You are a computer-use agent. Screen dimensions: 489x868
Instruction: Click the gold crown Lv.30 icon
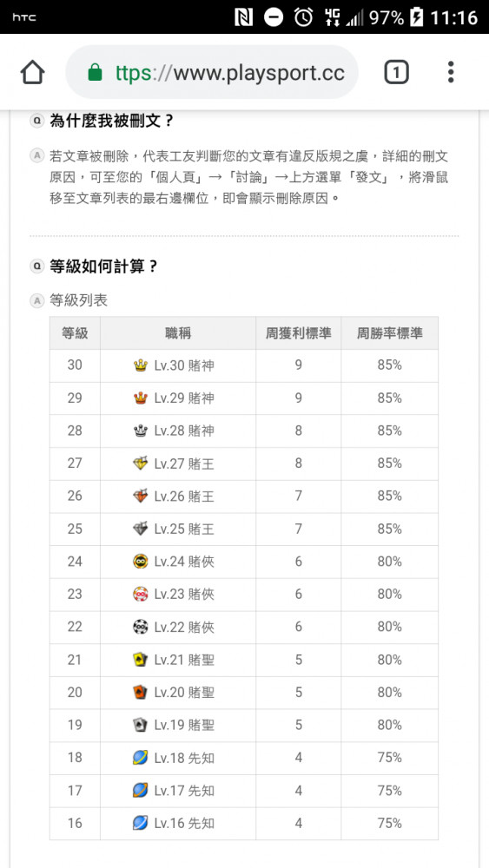(x=141, y=365)
